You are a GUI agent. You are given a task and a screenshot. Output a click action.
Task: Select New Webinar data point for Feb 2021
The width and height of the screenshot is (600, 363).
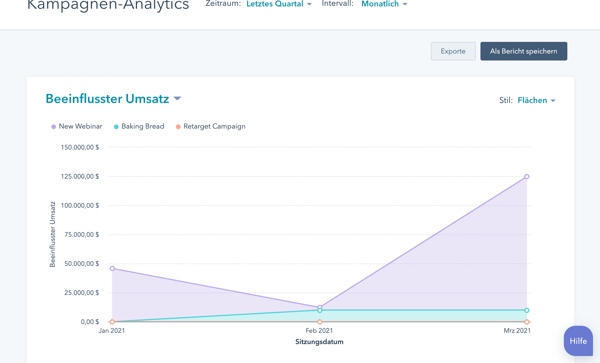[320, 307]
